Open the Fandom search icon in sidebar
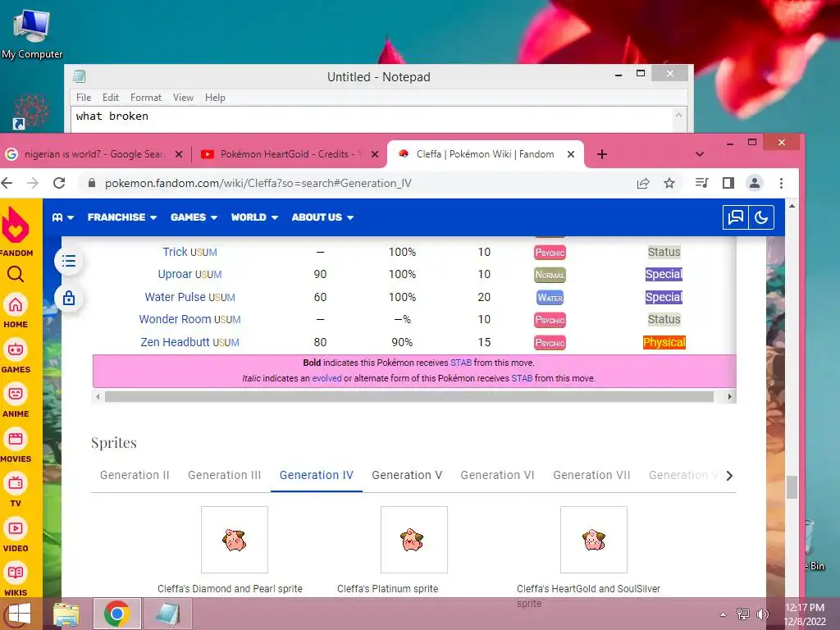The image size is (840, 630). [x=16, y=274]
